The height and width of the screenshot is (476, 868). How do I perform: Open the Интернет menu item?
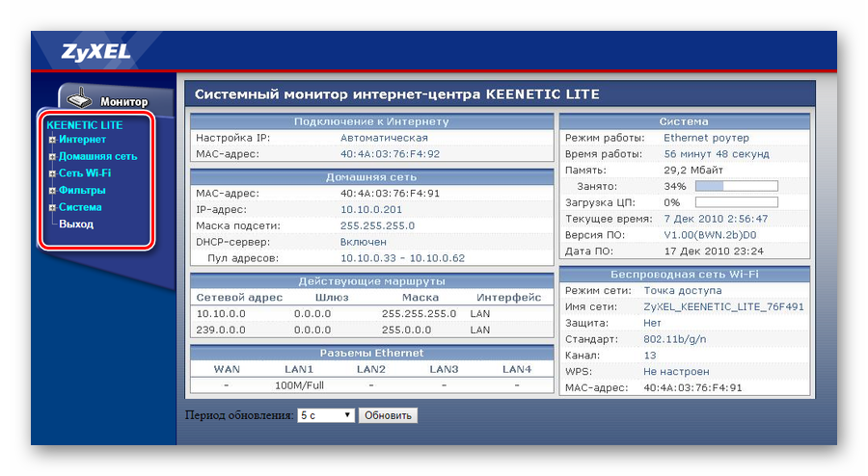point(82,140)
